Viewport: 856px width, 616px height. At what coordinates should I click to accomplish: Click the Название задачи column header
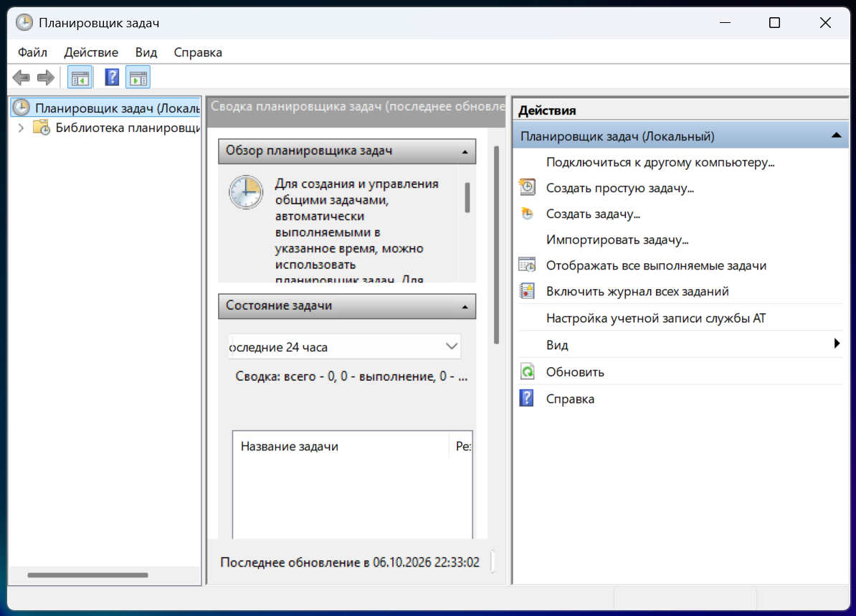[x=340, y=446]
